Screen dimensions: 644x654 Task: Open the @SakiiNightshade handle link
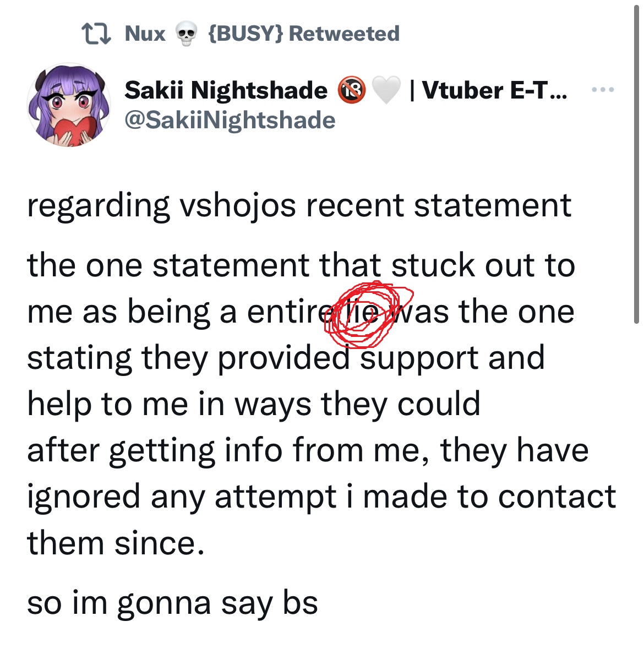[230, 121]
